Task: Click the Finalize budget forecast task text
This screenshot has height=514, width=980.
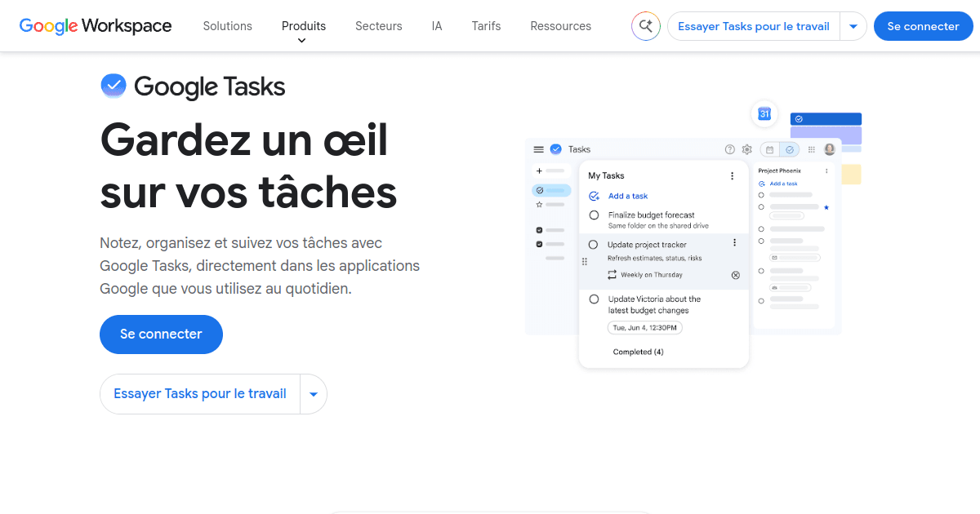Action: 652,215
